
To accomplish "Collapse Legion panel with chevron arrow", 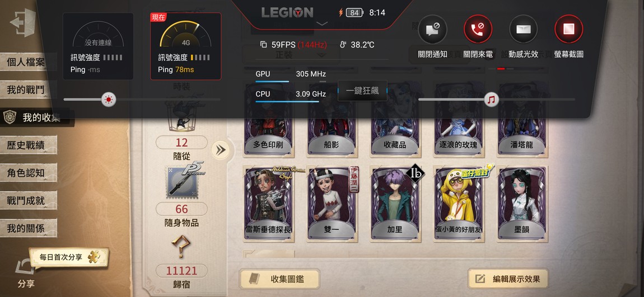I will point(322,24).
